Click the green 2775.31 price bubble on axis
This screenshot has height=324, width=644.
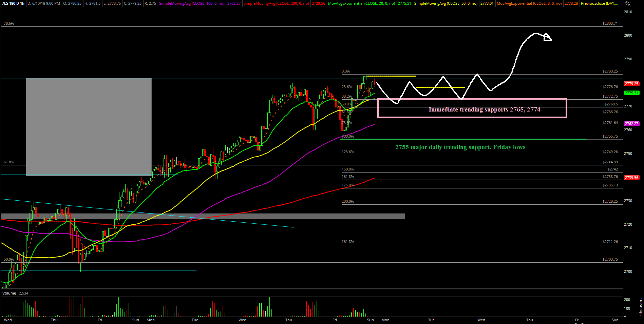[x=631, y=93]
